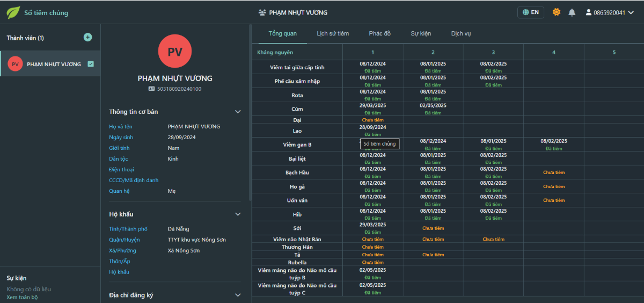Click the ID card icon under name

pyautogui.click(x=152, y=89)
